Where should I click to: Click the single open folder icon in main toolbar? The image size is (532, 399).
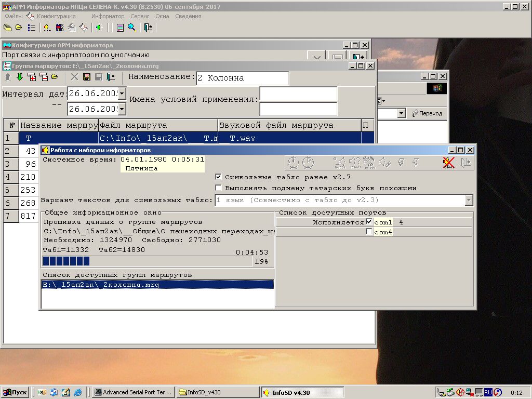click(19, 28)
